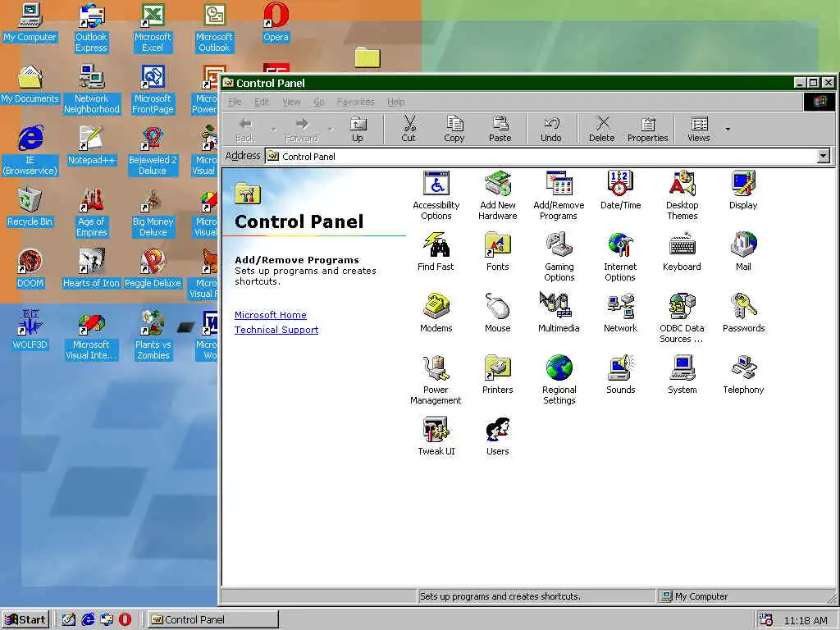The width and height of the screenshot is (840, 630).
Task: Expand the Views dropdown arrow
Action: tap(728, 129)
